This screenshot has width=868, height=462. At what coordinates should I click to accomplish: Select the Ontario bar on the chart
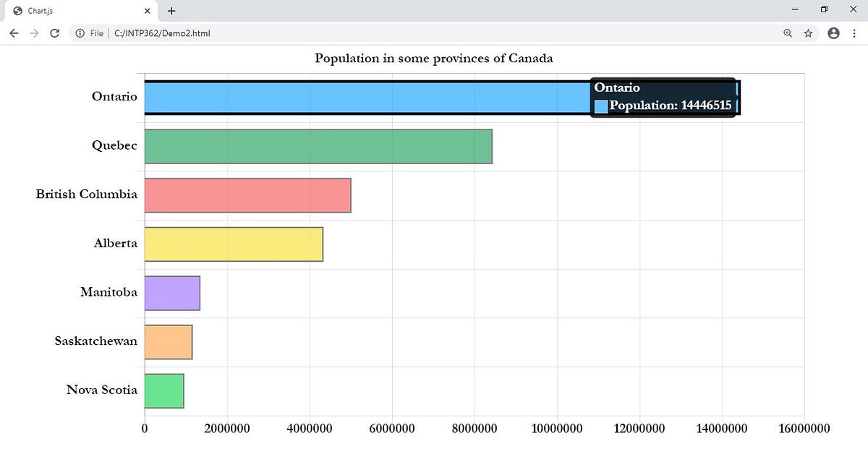(362, 96)
